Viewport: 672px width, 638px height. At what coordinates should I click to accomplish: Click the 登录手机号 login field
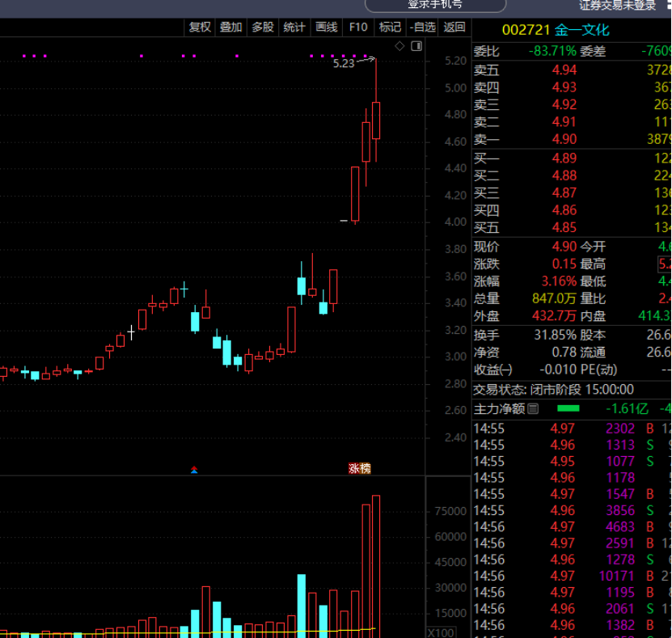[x=435, y=6]
